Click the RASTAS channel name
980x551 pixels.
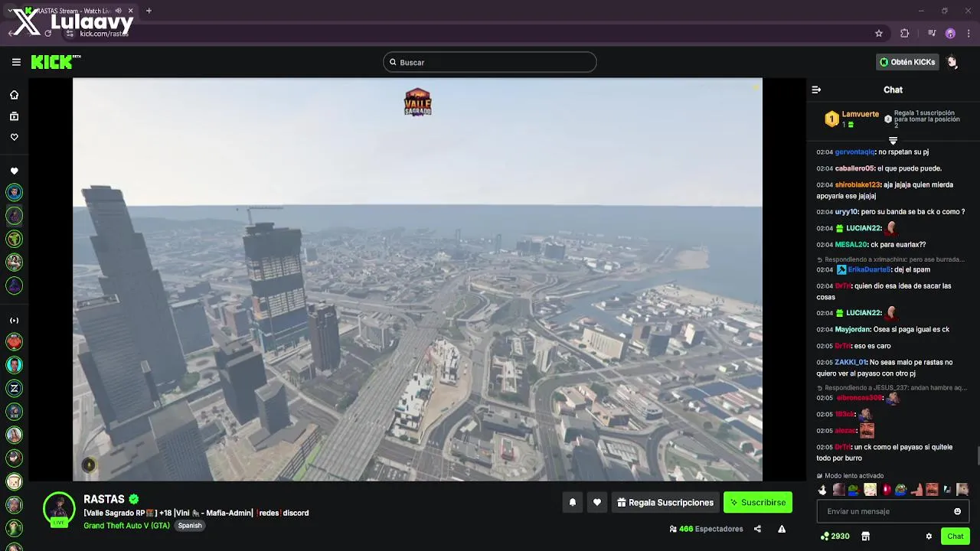click(104, 499)
